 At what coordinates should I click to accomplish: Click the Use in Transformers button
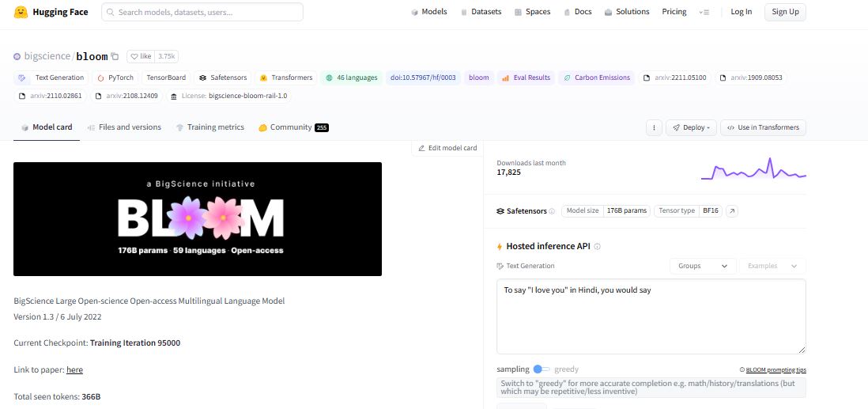click(x=763, y=127)
